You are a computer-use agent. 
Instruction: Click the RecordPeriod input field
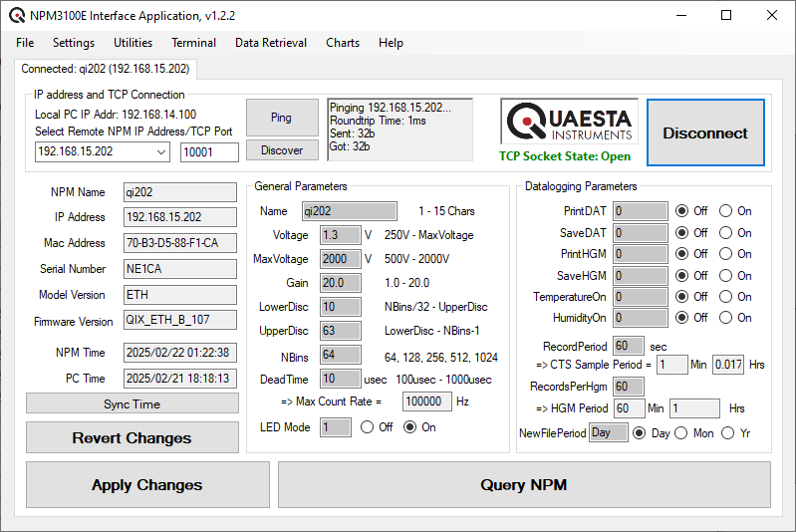(628, 346)
